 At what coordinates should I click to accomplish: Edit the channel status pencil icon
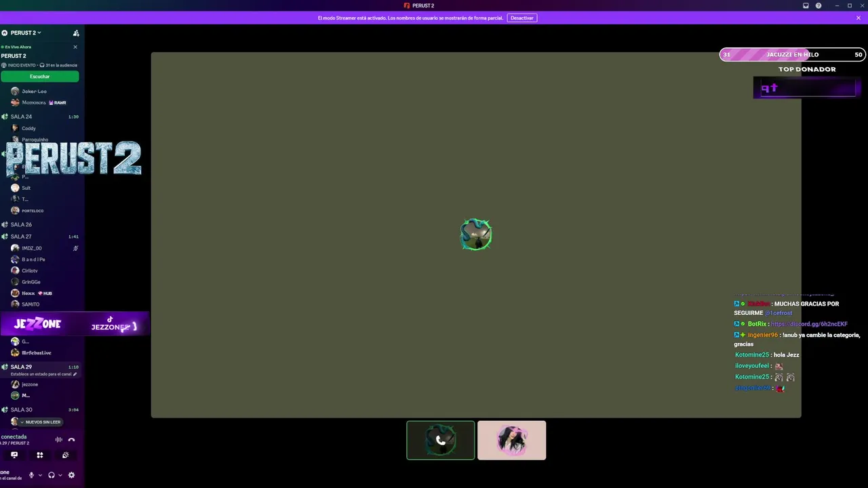click(x=75, y=374)
